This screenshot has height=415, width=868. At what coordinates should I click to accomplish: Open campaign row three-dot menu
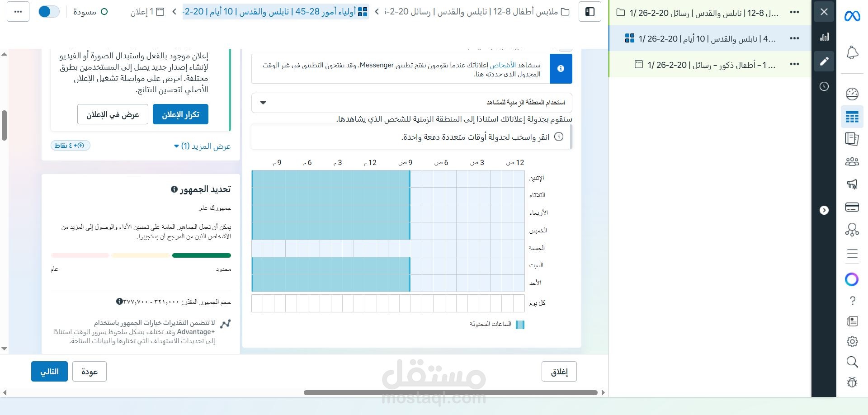click(794, 13)
